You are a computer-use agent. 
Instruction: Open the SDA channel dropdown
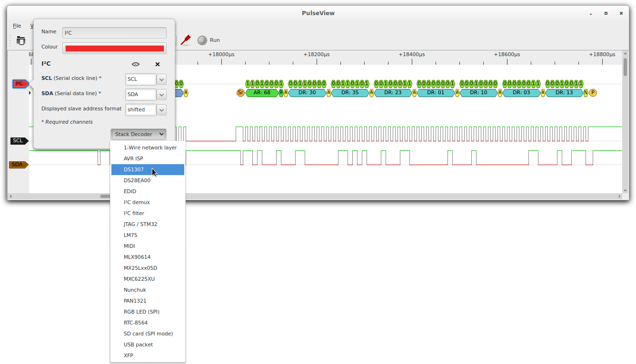coord(161,95)
